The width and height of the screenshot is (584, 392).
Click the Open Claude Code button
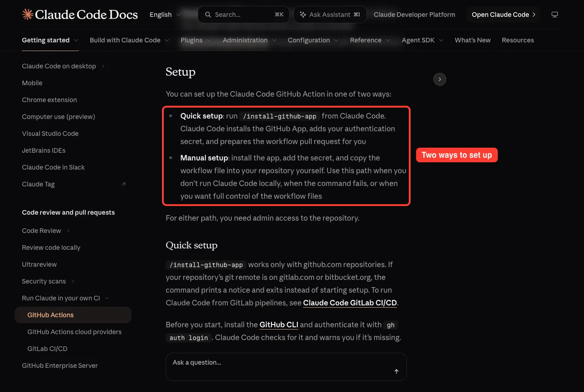click(503, 15)
